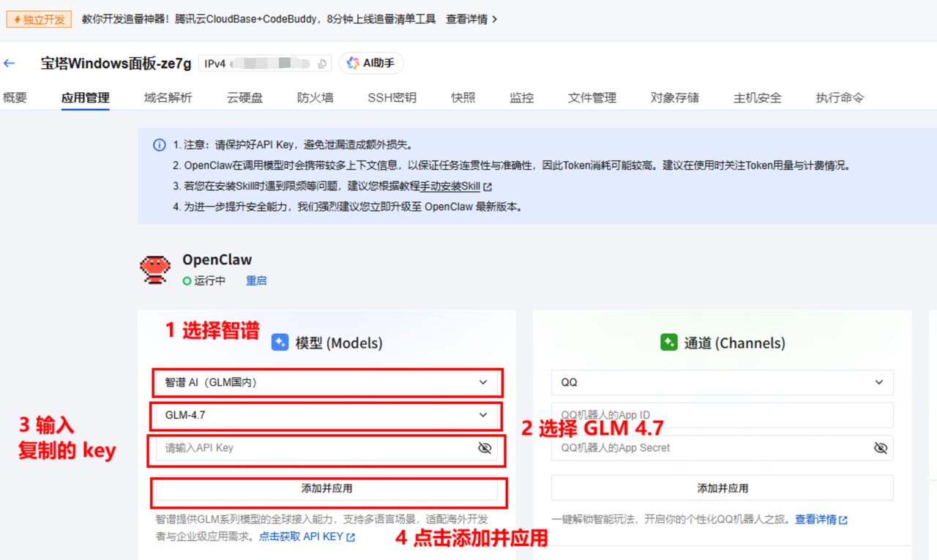Click 重启 to restart OpenClaw
Viewport: 937px width, 560px height.
click(x=256, y=280)
